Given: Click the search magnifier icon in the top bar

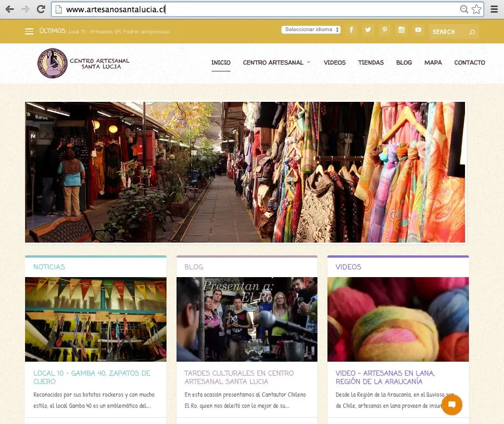Looking at the screenshot, I should click(472, 32).
